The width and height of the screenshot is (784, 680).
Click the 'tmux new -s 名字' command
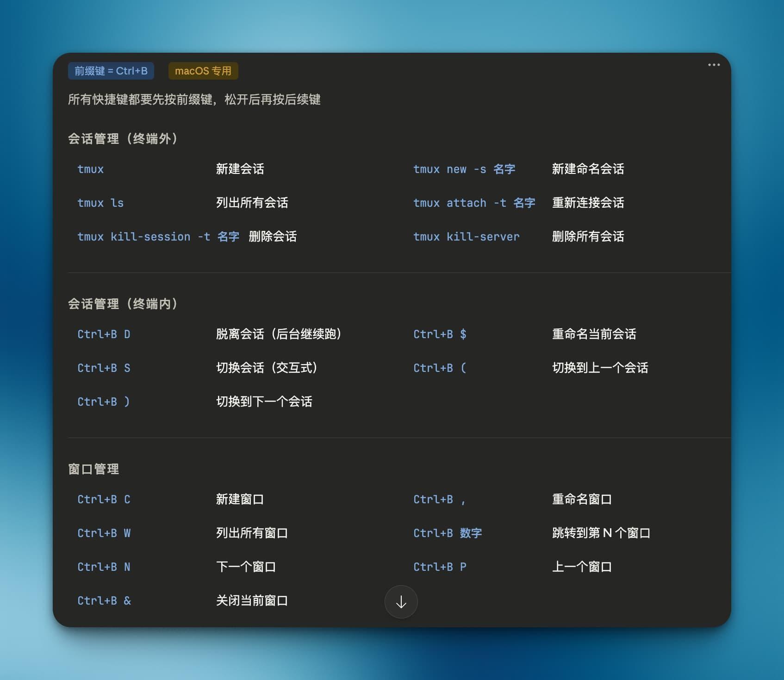464,169
